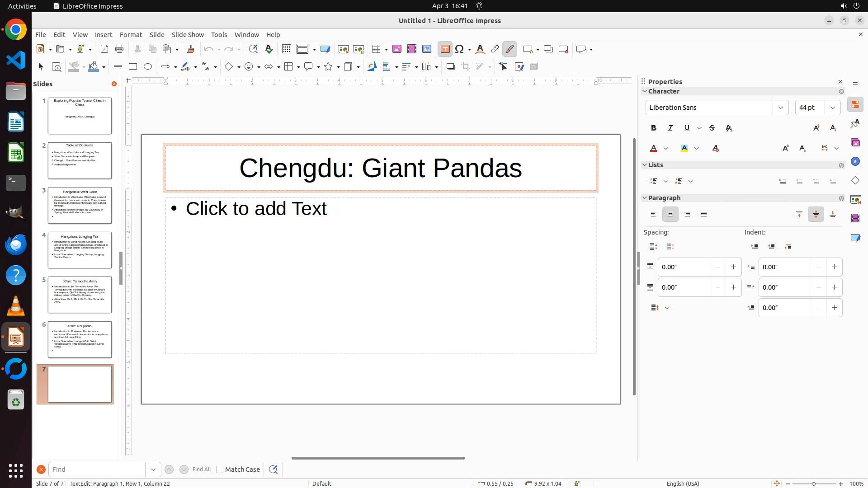The width and height of the screenshot is (868, 488).
Task: Click the Insert Special Character icon
Action: click(460, 49)
